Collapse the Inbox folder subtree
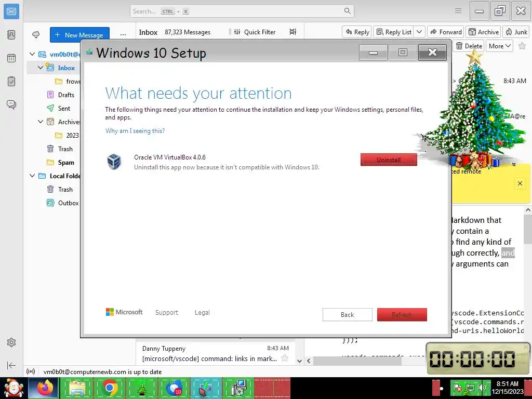 coord(41,68)
